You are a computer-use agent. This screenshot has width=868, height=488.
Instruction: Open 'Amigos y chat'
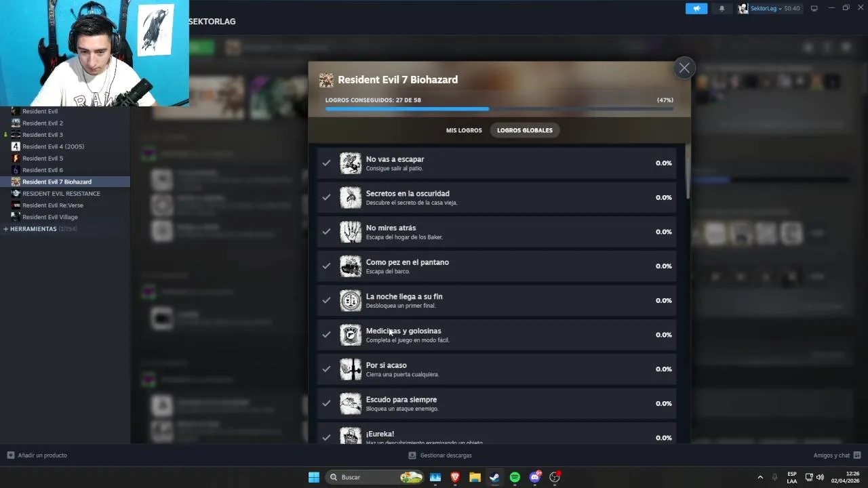837,455
